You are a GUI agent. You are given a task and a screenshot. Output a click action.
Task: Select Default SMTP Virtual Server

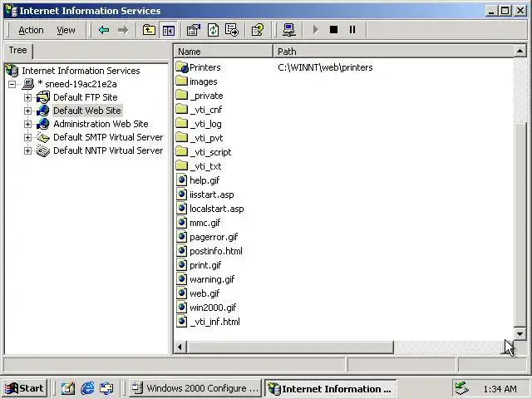pos(108,137)
